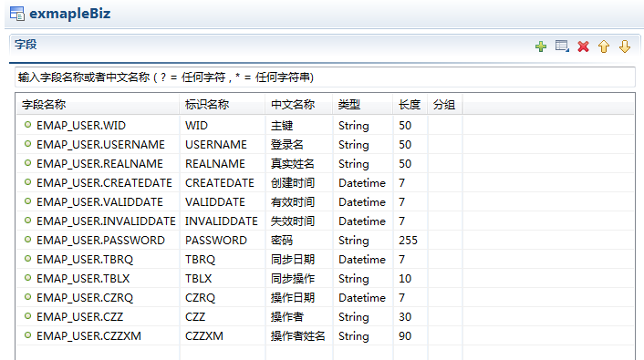
Task: Select the EMAP_USER.CZRQ field name
Action: [x=85, y=298]
